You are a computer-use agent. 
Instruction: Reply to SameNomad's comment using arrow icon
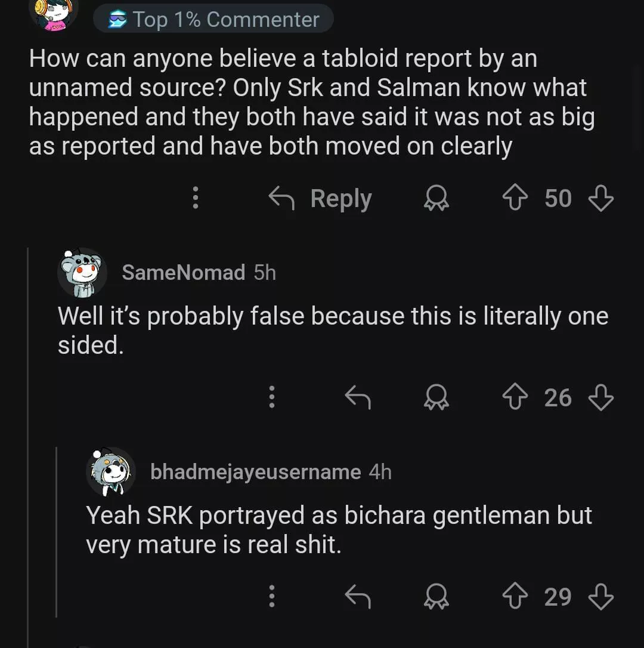click(x=358, y=397)
